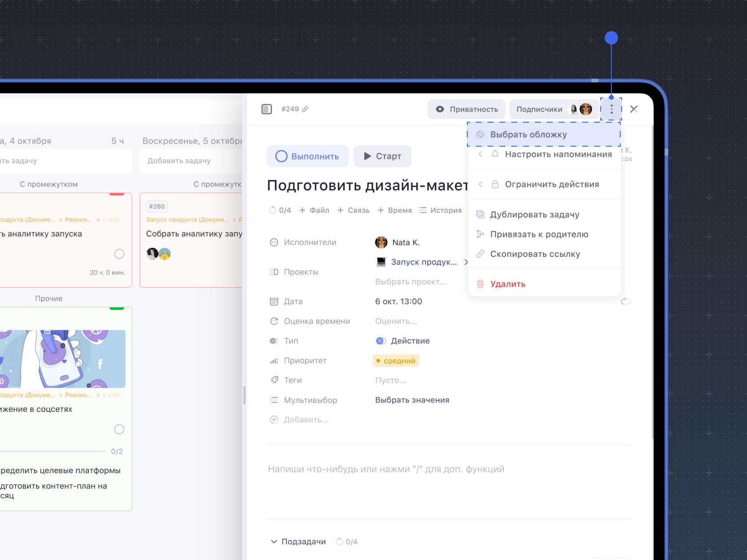747x560 pixels.
Task: Click the recurrence icon beside the date
Action: pyautogui.click(x=626, y=301)
